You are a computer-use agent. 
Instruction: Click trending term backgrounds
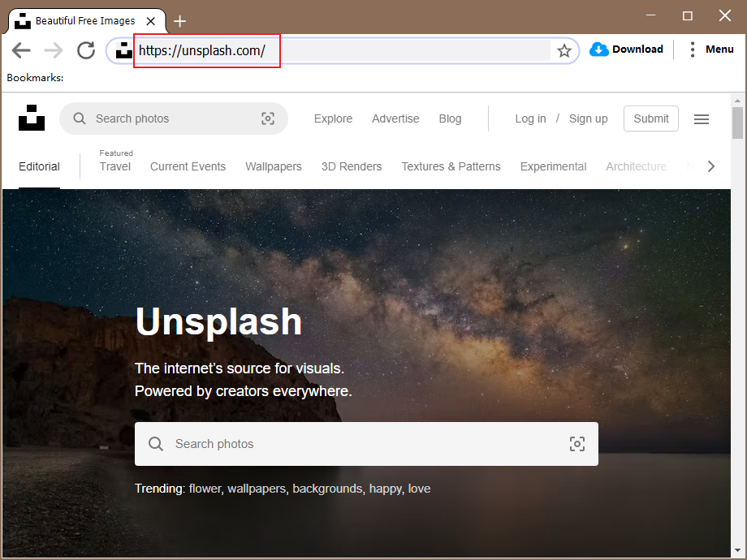tap(328, 489)
